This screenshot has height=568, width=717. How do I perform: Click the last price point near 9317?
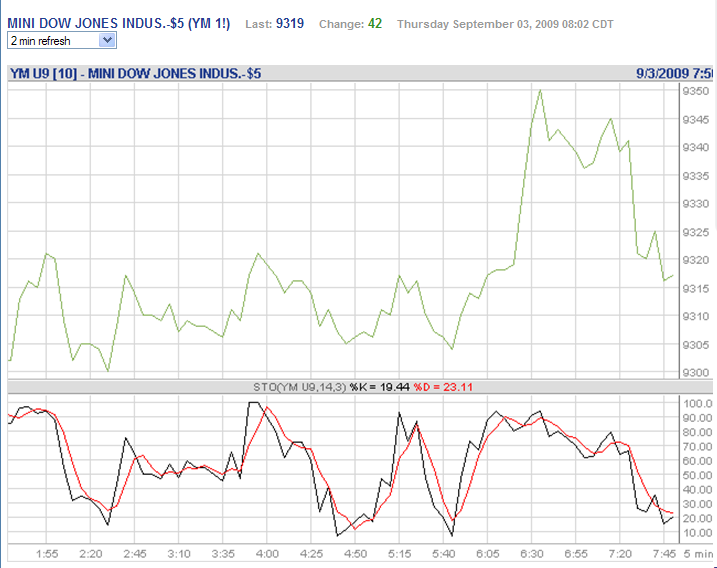pos(673,276)
